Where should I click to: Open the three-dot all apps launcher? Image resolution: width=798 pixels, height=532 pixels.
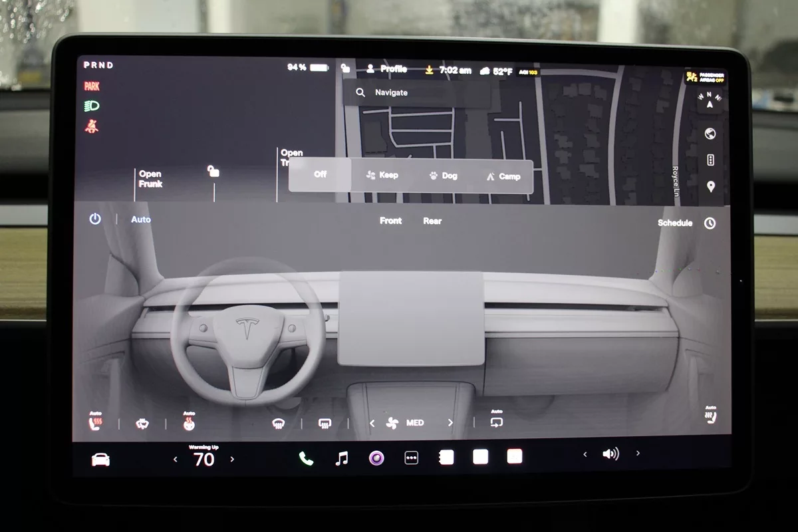pyautogui.click(x=412, y=458)
